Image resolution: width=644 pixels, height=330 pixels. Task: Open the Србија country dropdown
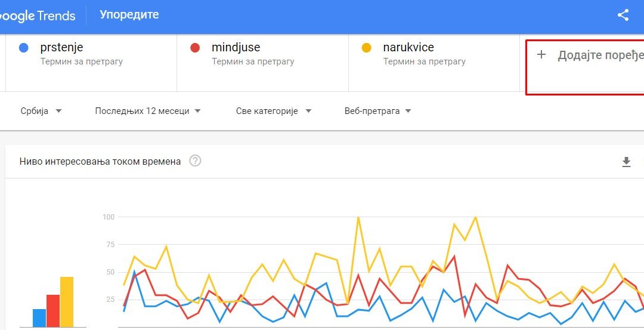(41, 111)
